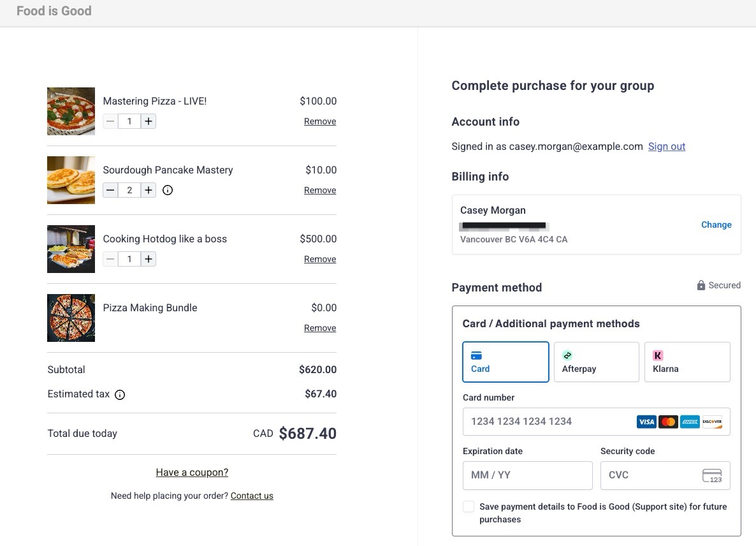Open info icon beside Sourdough Pancake quantity
The width and height of the screenshot is (756, 546).
click(x=167, y=190)
